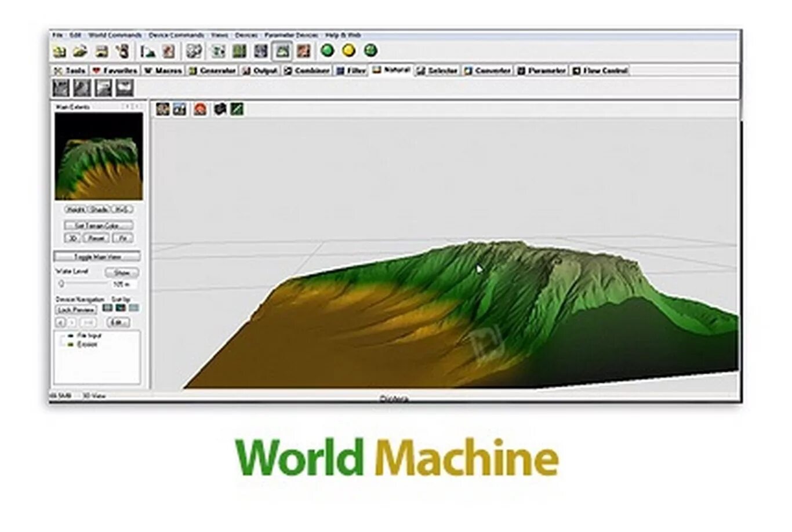792x532 pixels.
Task: Click the Show water level button
Action: (x=122, y=272)
